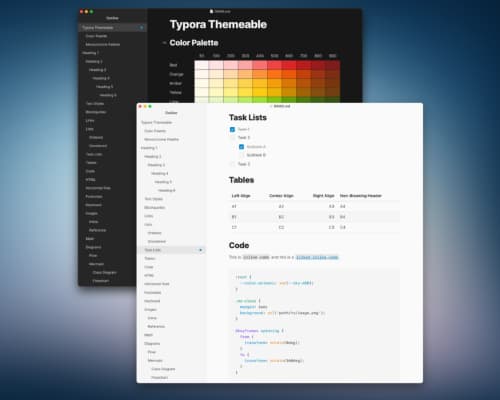Check the Subtask B checkbox
Image resolution: width=500 pixels, height=400 pixels.
coord(241,155)
